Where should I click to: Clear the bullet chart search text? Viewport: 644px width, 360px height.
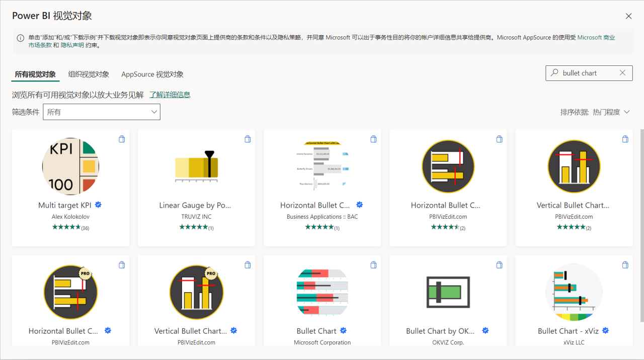(x=622, y=73)
